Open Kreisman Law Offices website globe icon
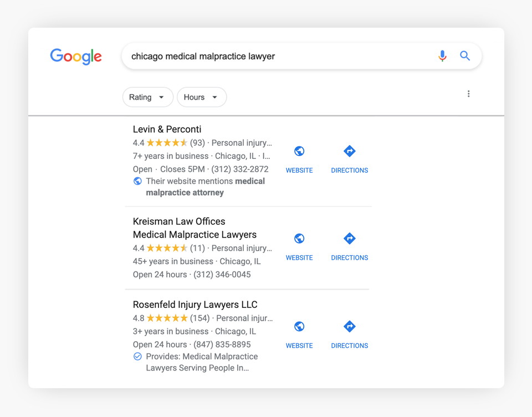 299,239
